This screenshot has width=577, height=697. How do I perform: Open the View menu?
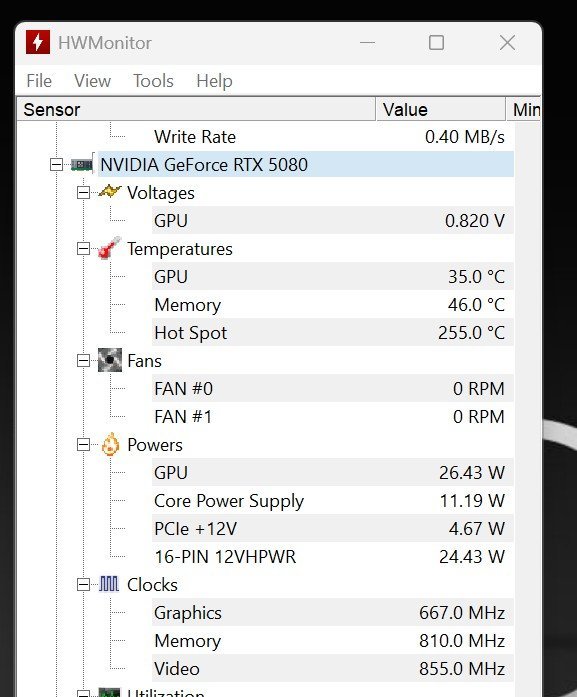pyautogui.click(x=92, y=81)
